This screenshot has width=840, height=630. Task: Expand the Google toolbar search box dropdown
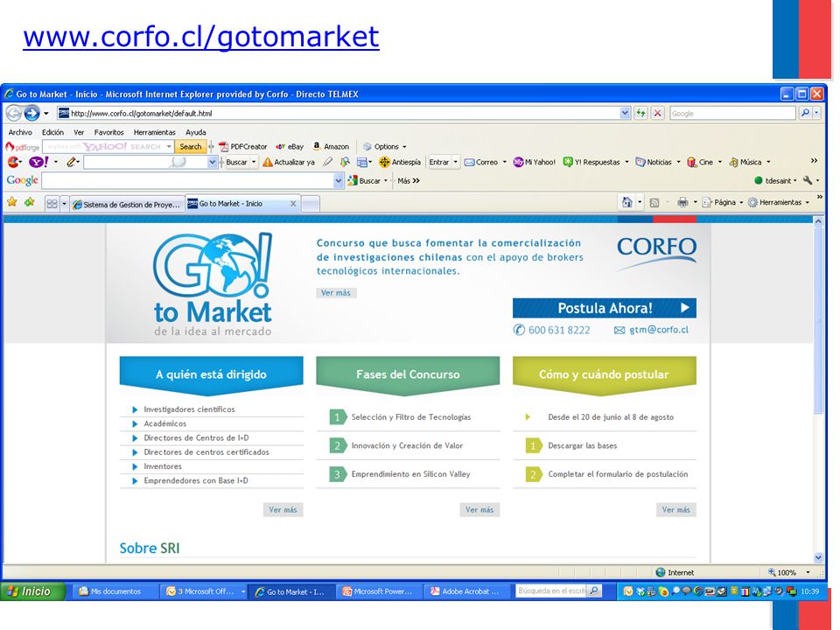tap(338, 180)
